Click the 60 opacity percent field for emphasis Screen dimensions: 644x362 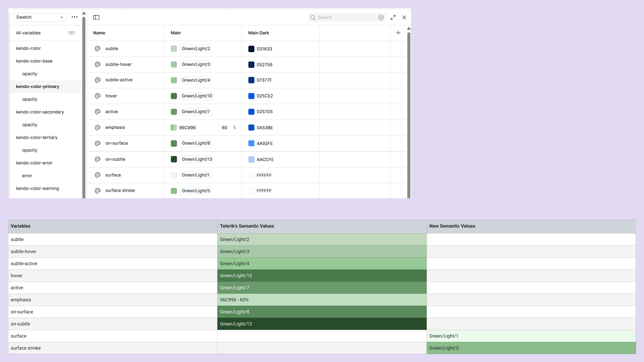[x=225, y=127]
